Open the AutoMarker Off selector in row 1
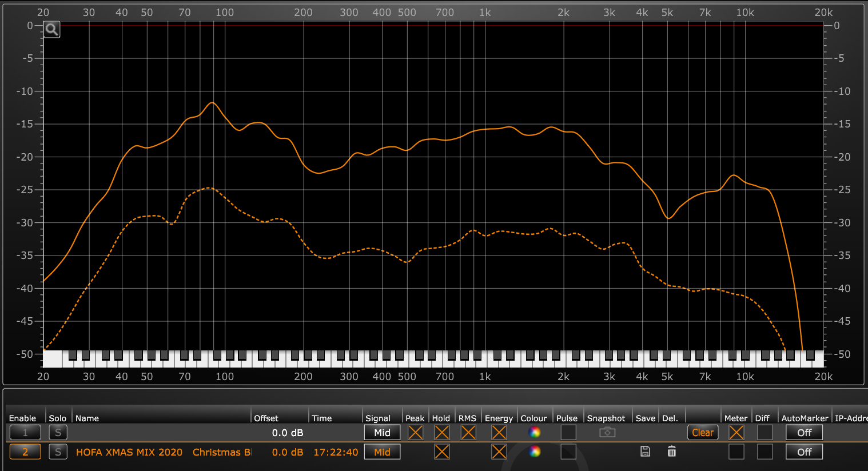 pos(804,433)
